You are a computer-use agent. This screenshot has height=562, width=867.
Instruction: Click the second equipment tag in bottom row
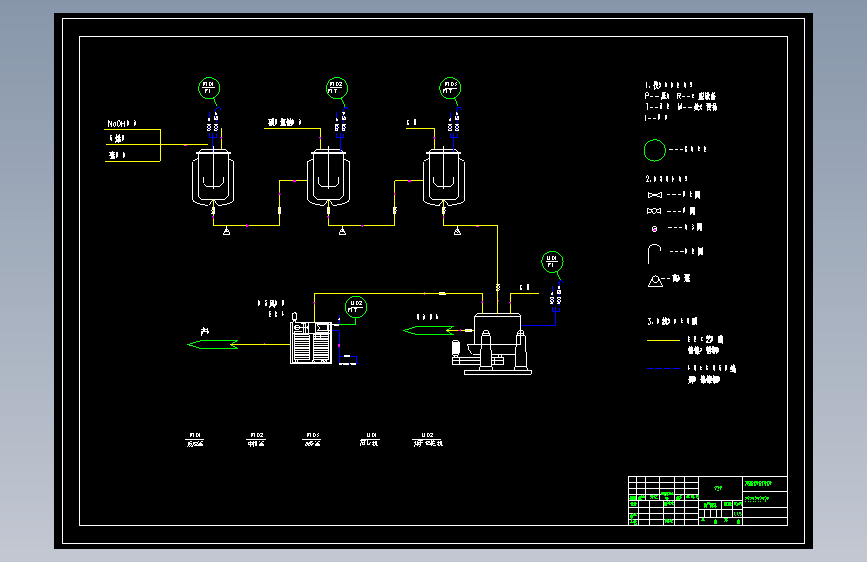(x=256, y=440)
